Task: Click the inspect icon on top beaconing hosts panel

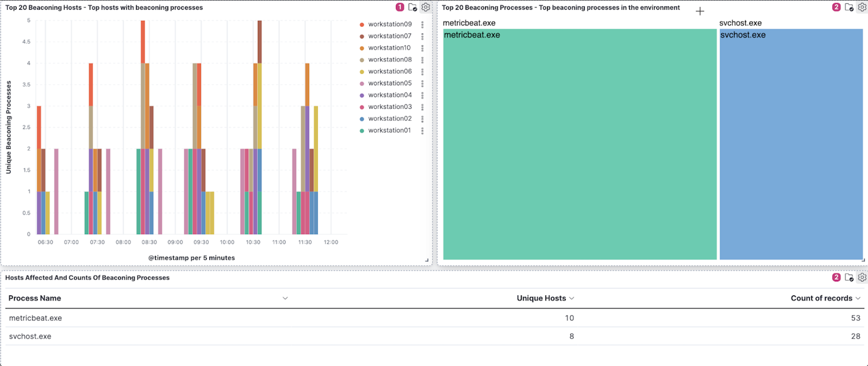Action: click(414, 8)
